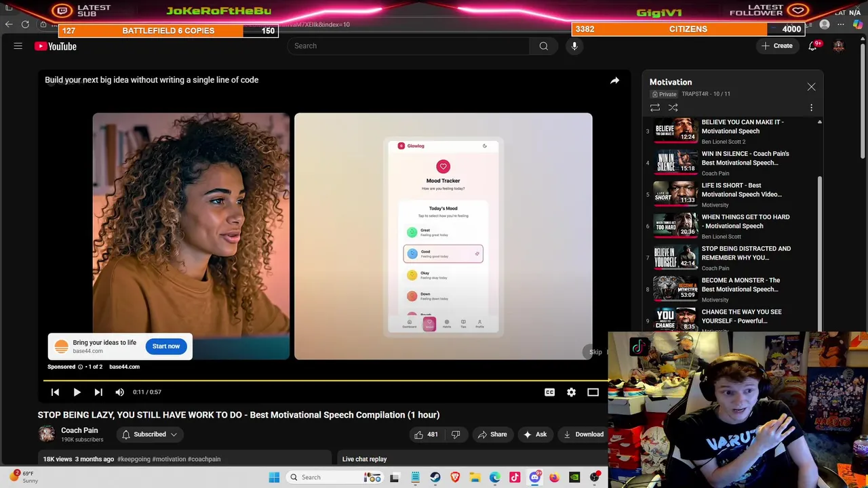Expand the Subscribed notification dropdown
Viewport: 868px width, 488px height.
(x=150, y=434)
